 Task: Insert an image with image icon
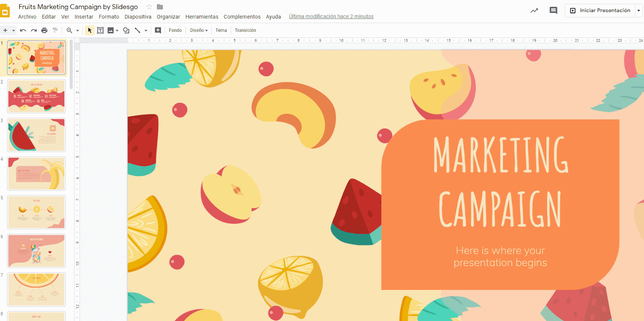coord(110,30)
